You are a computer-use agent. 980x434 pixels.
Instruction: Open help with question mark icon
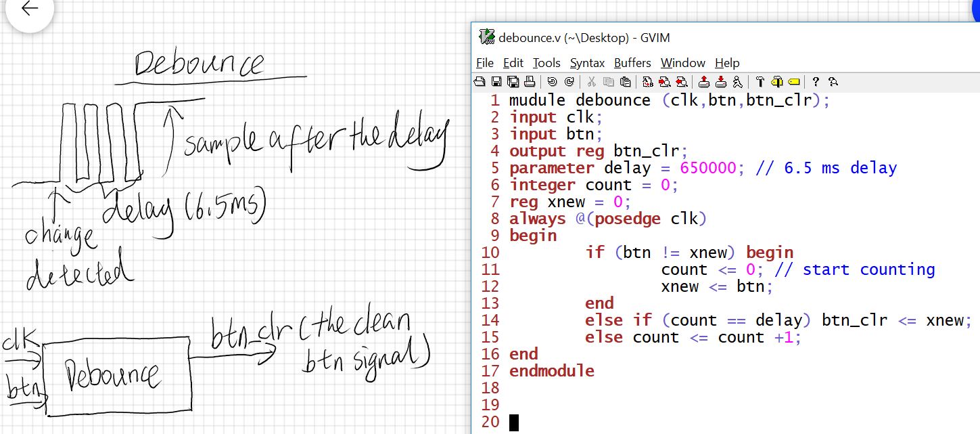(816, 82)
